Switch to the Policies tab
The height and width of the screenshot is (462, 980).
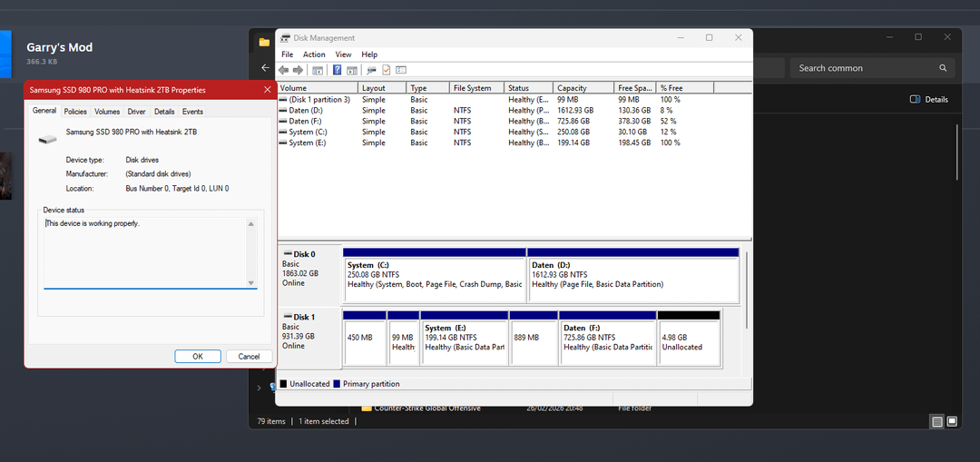pos(75,112)
